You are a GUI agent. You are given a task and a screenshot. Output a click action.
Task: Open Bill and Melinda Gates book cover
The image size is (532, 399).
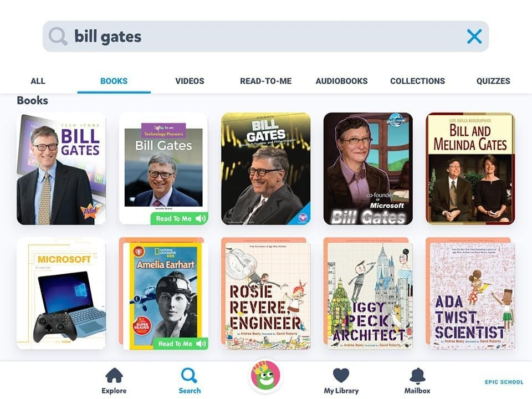tap(470, 168)
